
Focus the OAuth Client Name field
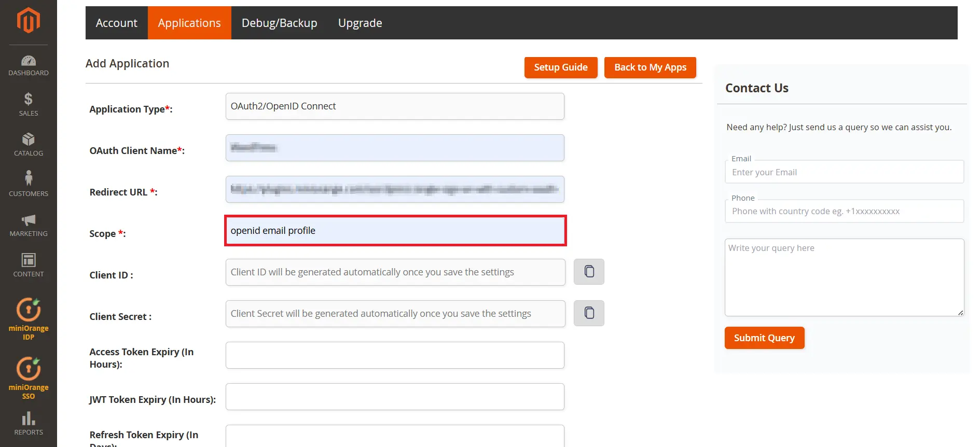[x=395, y=148]
